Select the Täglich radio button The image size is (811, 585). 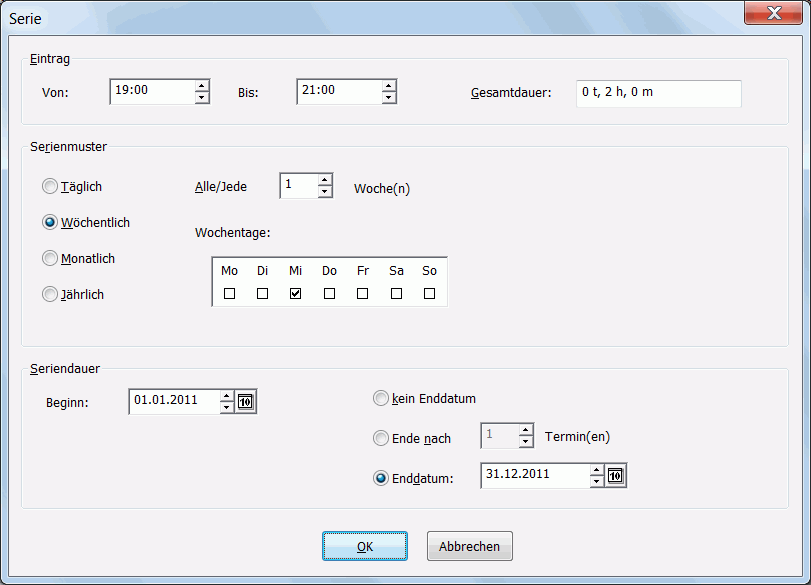[x=50, y=186]
